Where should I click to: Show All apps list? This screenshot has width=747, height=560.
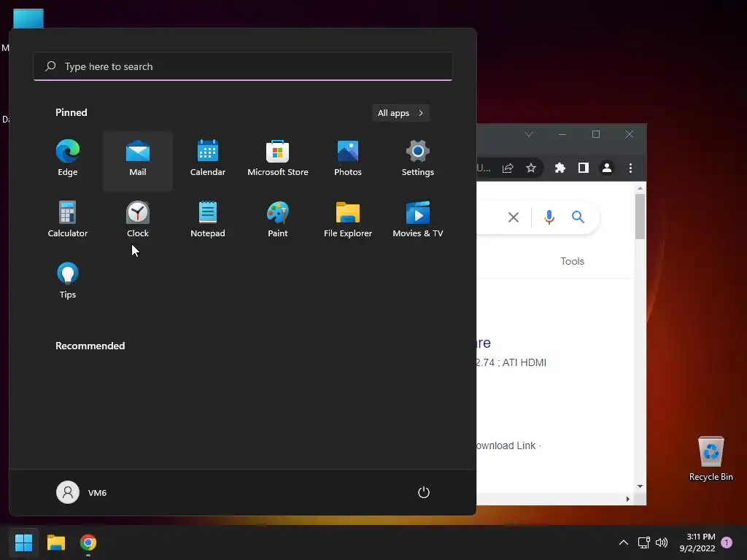[x=400, y=113]
